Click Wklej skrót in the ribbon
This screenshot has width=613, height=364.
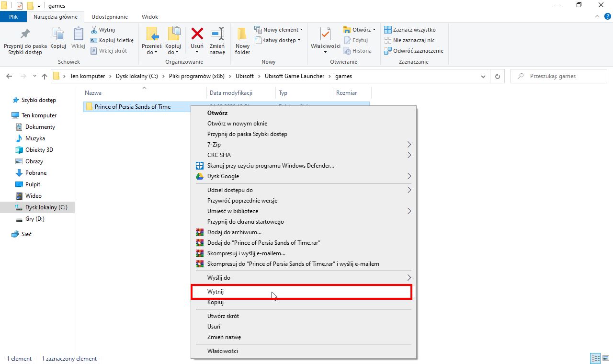[x=109, y=51]
